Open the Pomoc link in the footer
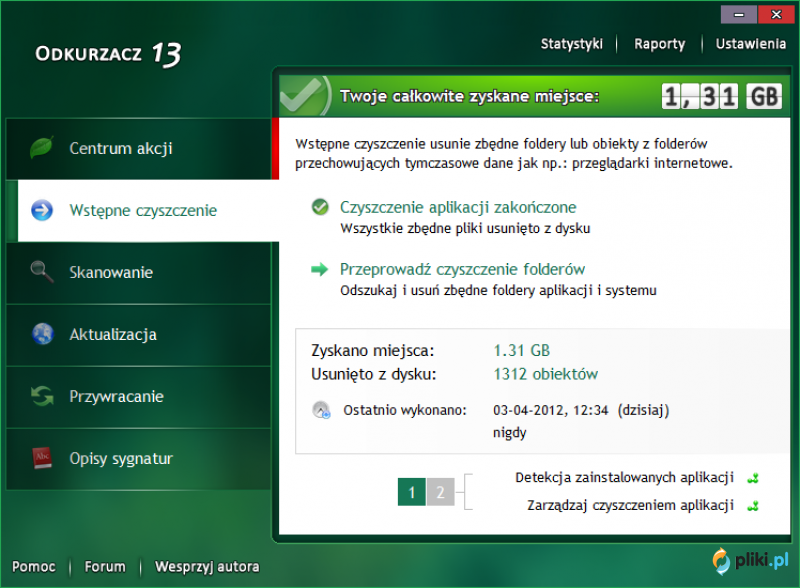This screenshot has height=588, width=800. (34, 567)
